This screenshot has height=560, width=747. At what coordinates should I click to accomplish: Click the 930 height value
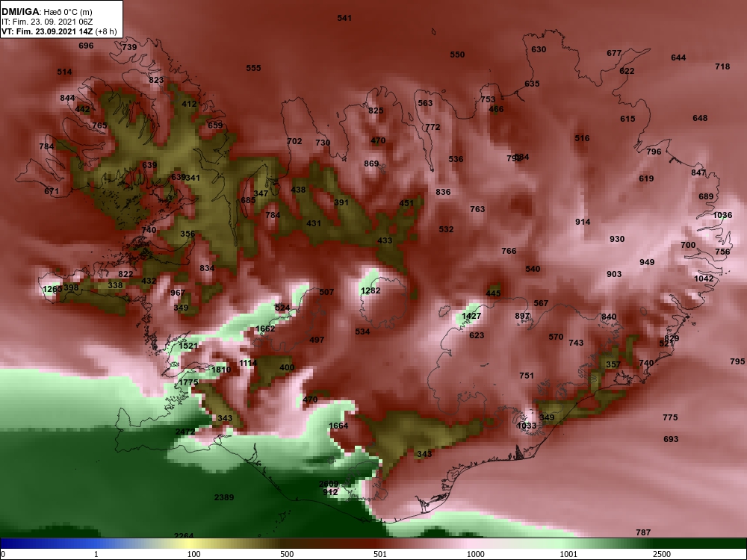tap(617, 239)
